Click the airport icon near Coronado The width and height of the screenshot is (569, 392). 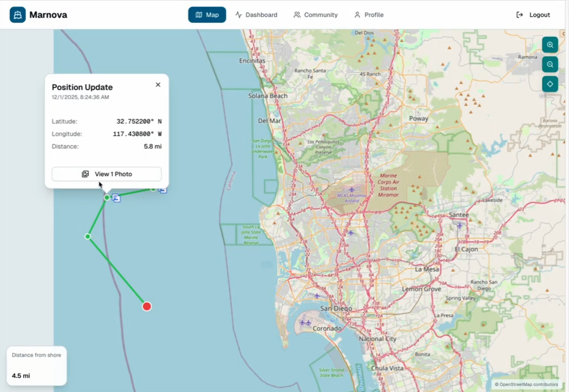click(305, 323)
